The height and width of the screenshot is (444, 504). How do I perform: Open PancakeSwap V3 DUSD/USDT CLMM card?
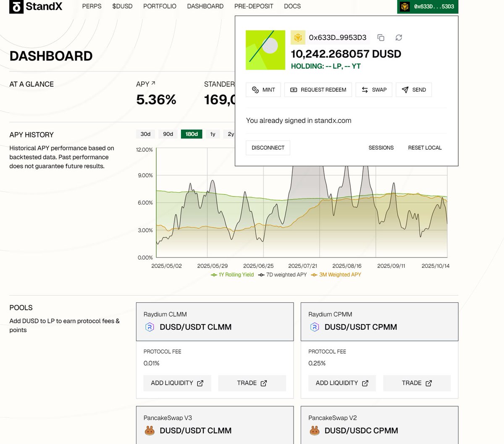click(215, 425)
